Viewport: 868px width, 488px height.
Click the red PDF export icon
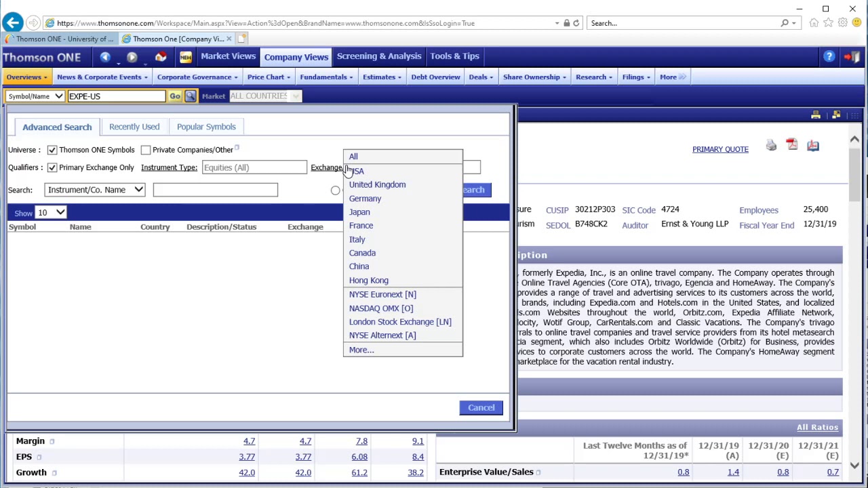(x=792, y=145)
